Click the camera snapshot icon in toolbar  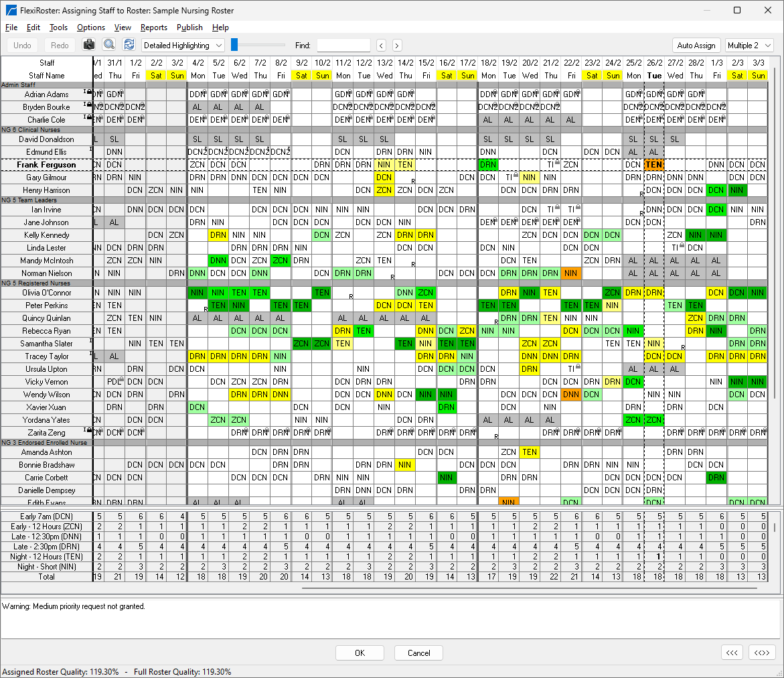click(x=89, y=45)
